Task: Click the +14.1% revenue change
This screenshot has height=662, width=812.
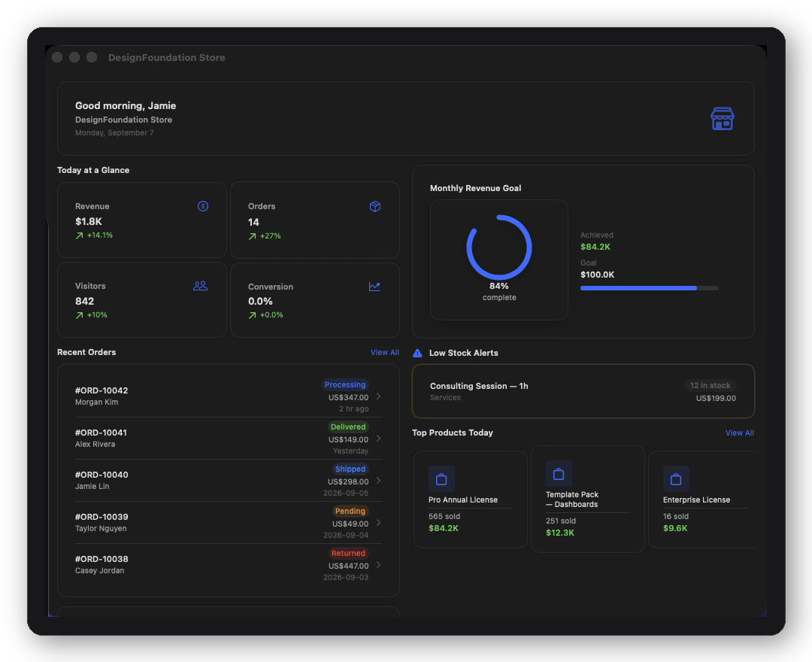Action: [99, 235]
